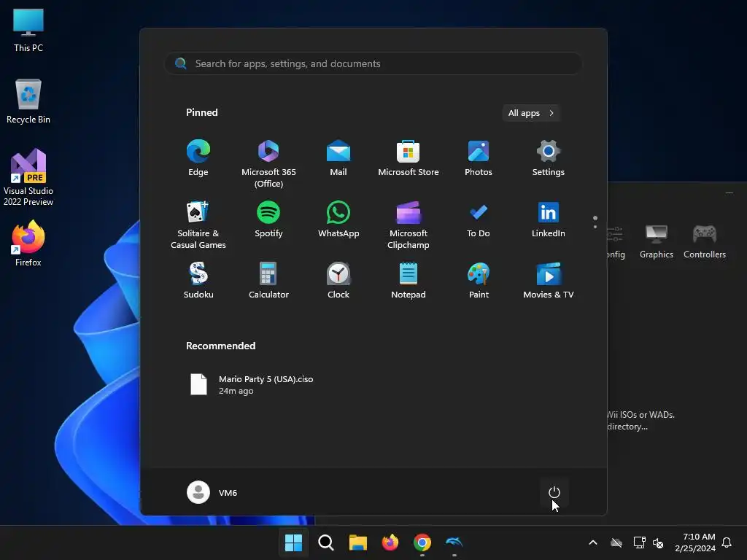Open the Calculator app
The height and width of the screenshot is (560, 747).
pos(268,281)
